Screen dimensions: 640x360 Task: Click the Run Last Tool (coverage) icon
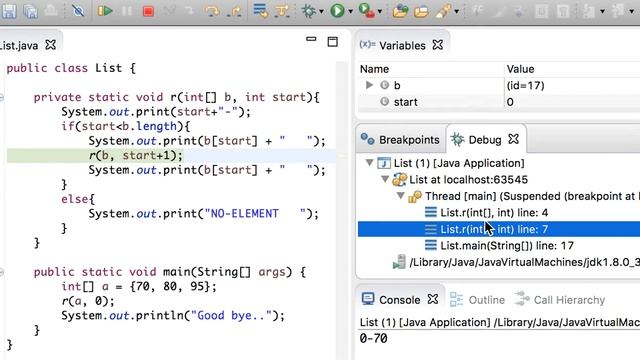[366, 11]
